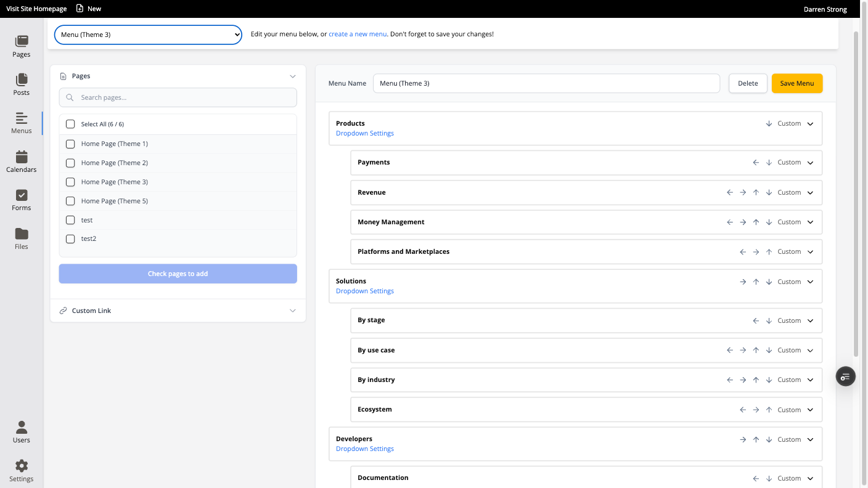Open the Calendars section in sidebar

(x=22, y=162)
